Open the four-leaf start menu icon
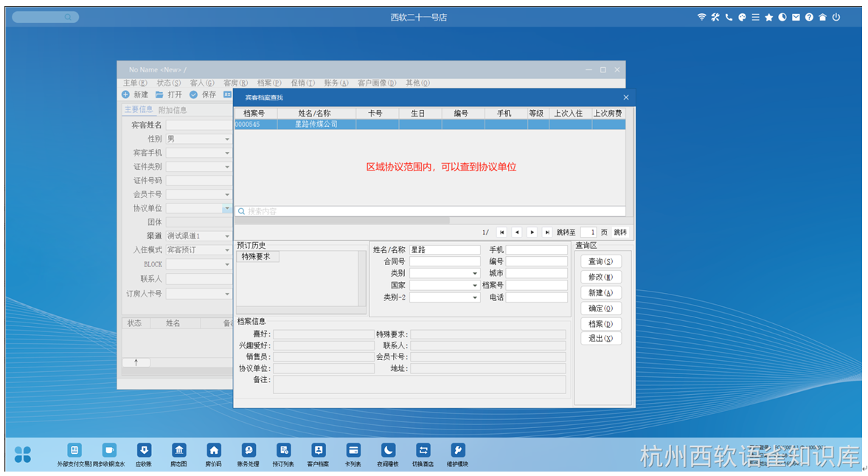 tap(23, 455)
